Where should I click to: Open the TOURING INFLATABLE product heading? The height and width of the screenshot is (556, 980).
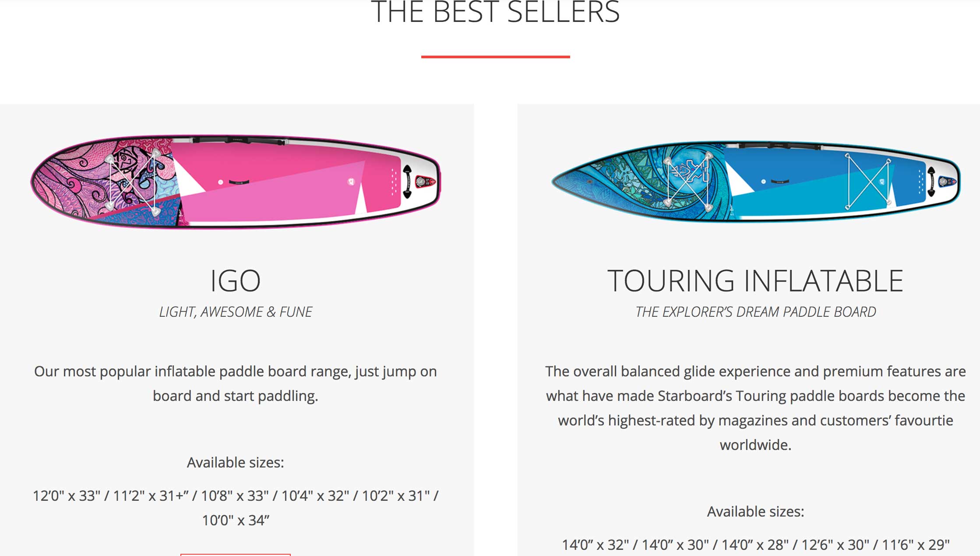pyautogui.click(x=755, y=281)
